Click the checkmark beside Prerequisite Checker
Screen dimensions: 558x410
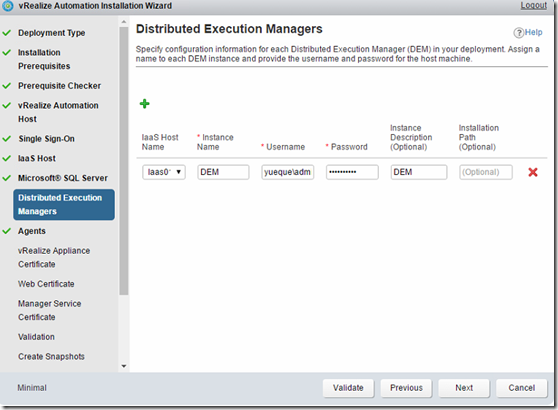[7, 86]
